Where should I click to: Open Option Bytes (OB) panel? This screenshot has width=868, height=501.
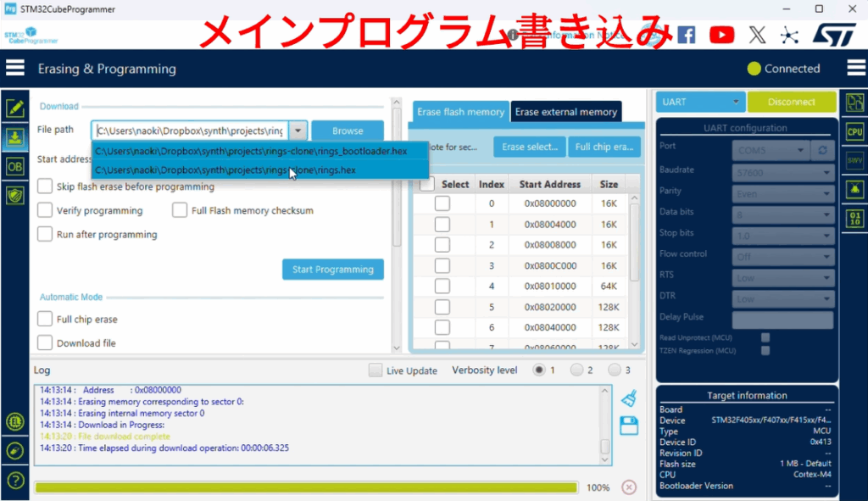pos(15,166)
